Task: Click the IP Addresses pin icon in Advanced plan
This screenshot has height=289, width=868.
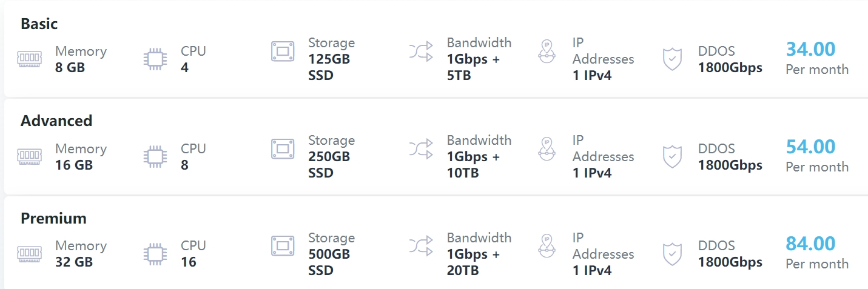Action: pos(547,148)
